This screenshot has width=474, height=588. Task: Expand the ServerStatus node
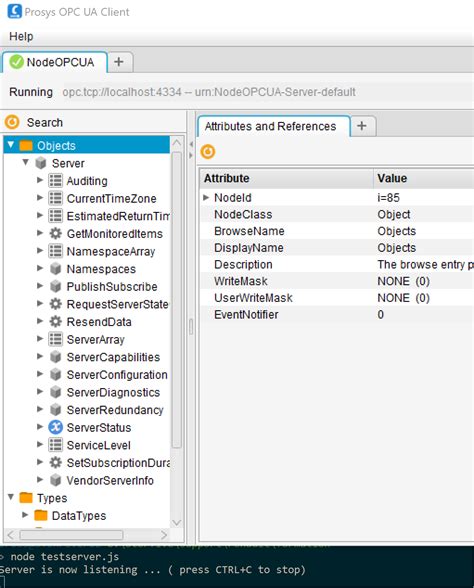(40, 427)
